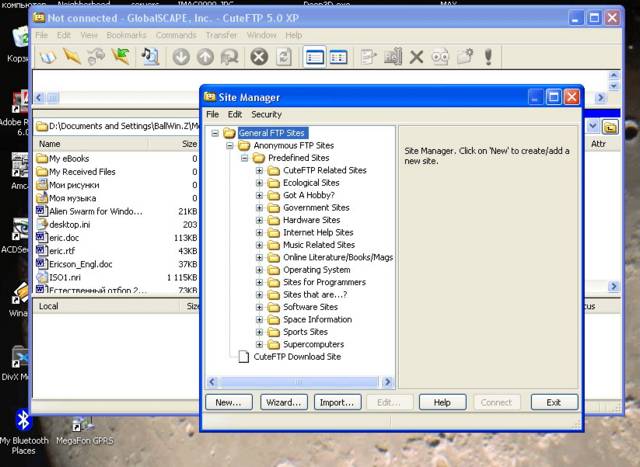
Task: Click the Site Manager title bar icon
Action: [x=210, y=97]
